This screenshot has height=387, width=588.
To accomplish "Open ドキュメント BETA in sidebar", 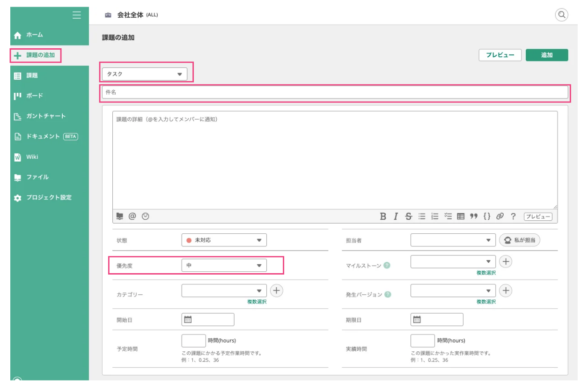I will pyautogui.click(x=50, y=136).
